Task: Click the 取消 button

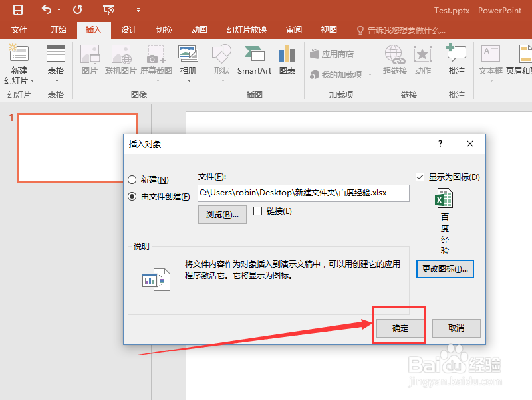Action: point(456,328)
